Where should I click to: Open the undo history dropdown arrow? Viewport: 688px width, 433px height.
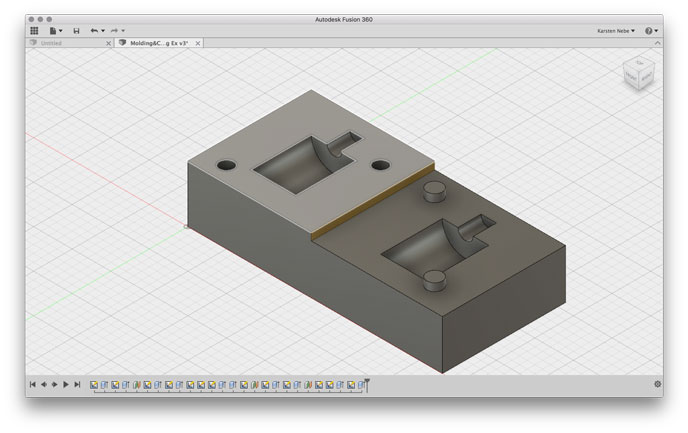pos(103,31)
